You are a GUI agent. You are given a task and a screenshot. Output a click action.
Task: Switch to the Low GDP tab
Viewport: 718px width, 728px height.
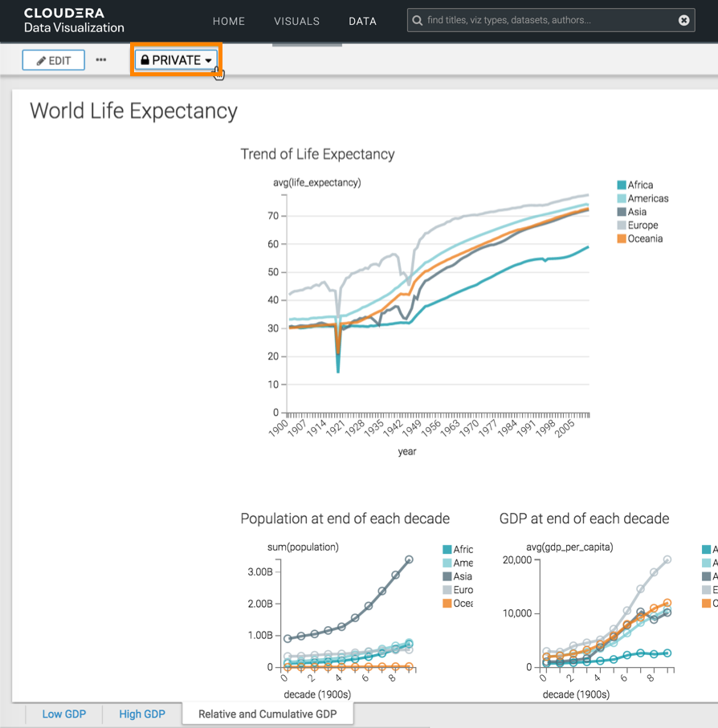tap(64, 714)
